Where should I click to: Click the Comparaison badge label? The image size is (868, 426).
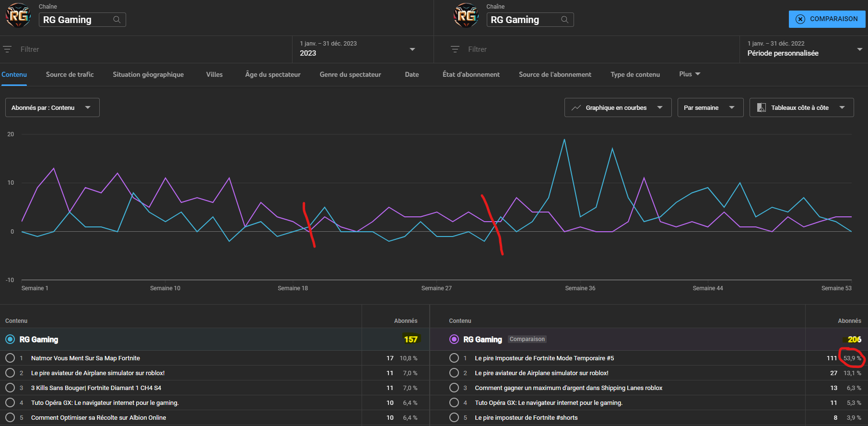click(x=527, y=339)
